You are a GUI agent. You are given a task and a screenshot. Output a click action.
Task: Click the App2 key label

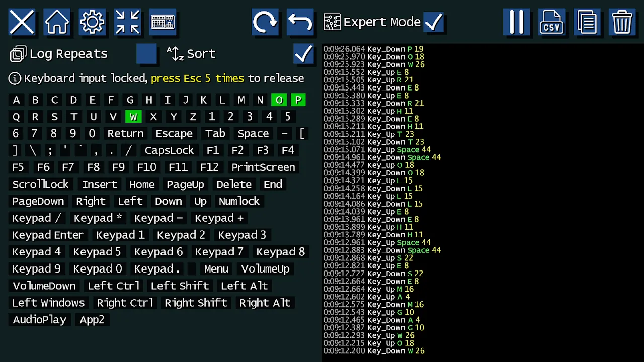point(92,319)
